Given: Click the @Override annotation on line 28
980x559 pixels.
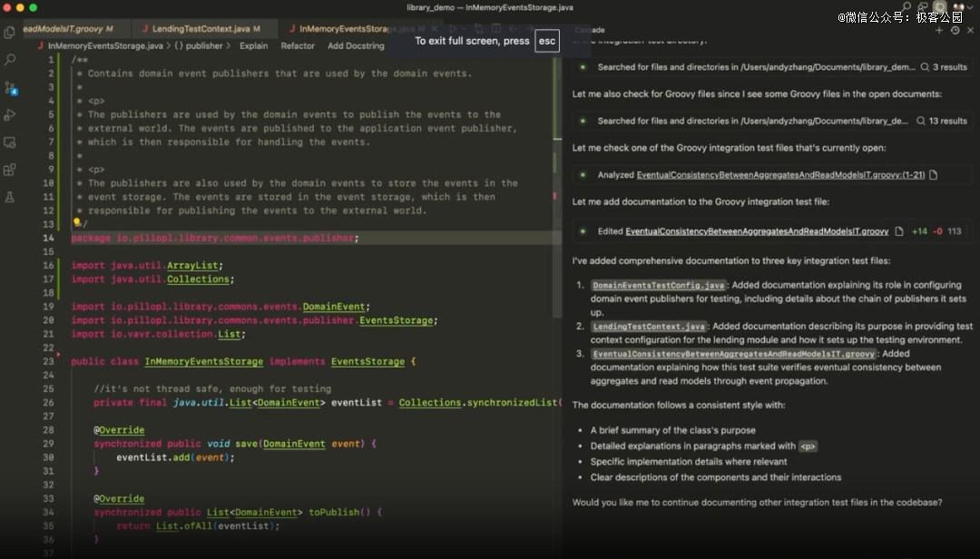Looking at the screenshot, I should 119,430.
